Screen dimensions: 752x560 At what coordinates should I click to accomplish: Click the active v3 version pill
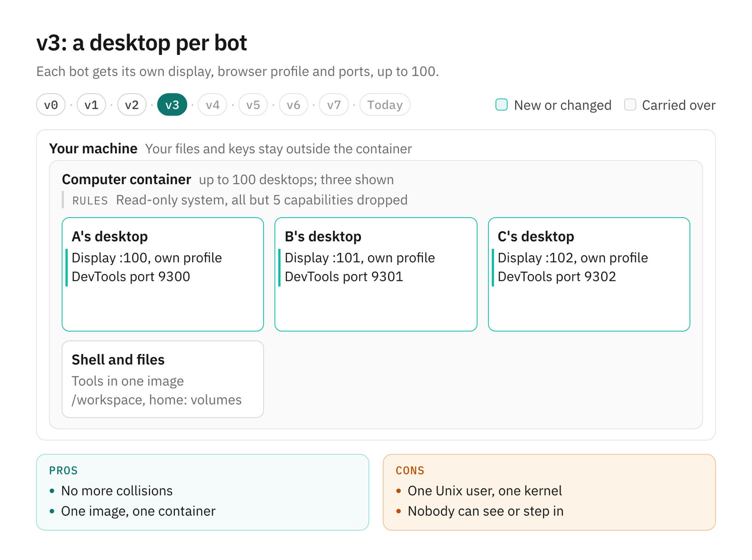tap(172, 105)
